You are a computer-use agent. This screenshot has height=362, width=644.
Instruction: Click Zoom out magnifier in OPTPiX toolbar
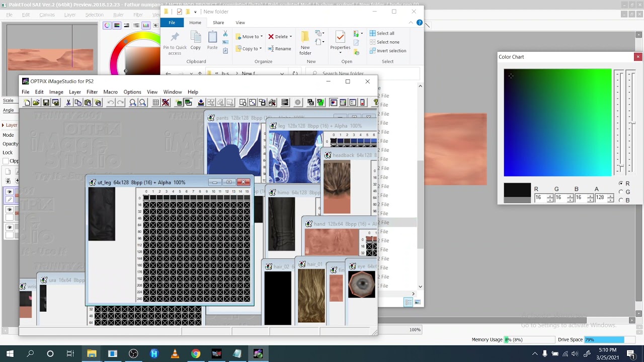143,103
